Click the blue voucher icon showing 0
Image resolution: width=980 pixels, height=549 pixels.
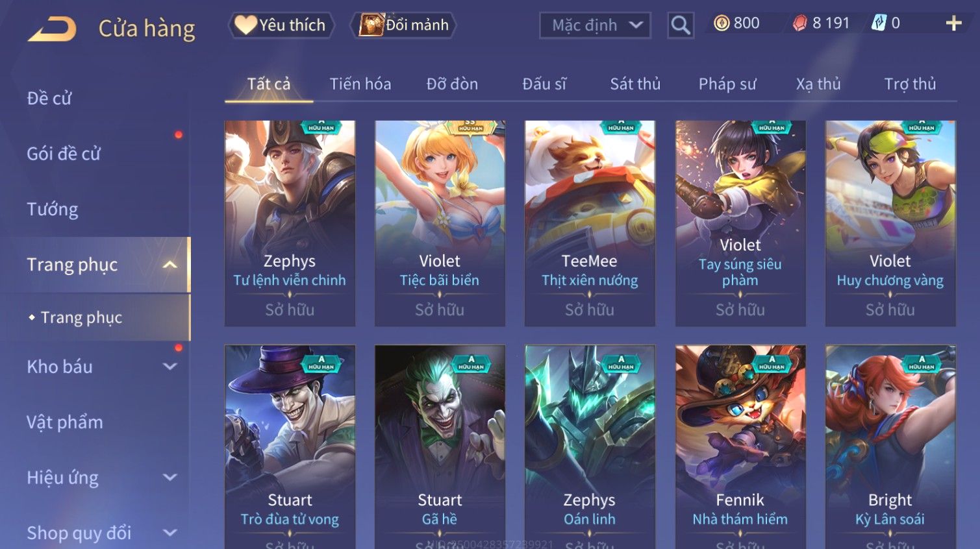point(879,23)
